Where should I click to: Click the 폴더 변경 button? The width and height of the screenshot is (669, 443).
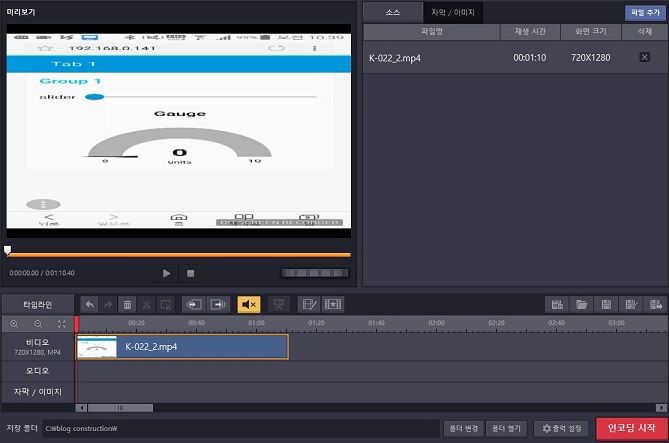463,428
